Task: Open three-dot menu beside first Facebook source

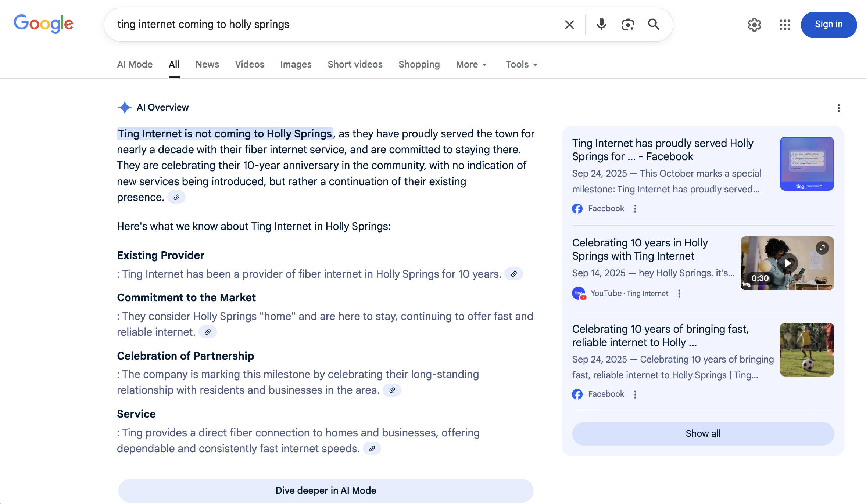Action: click(x=635, y=209)
